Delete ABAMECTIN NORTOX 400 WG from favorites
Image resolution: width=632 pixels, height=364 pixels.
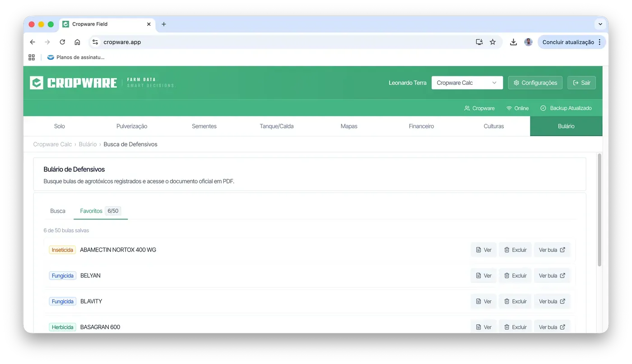(x=515, y=250)
